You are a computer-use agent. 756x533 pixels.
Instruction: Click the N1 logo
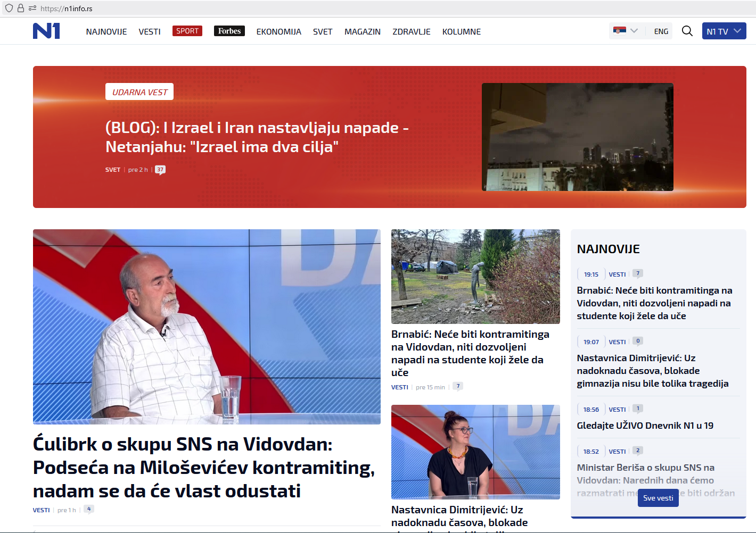click(46, 31)
